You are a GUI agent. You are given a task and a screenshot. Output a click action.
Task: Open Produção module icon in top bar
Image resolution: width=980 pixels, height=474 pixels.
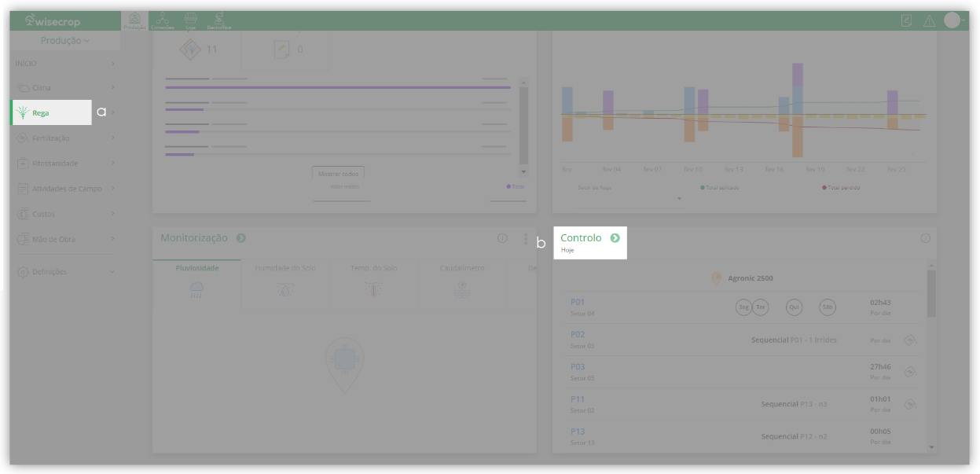pos(134,20)
